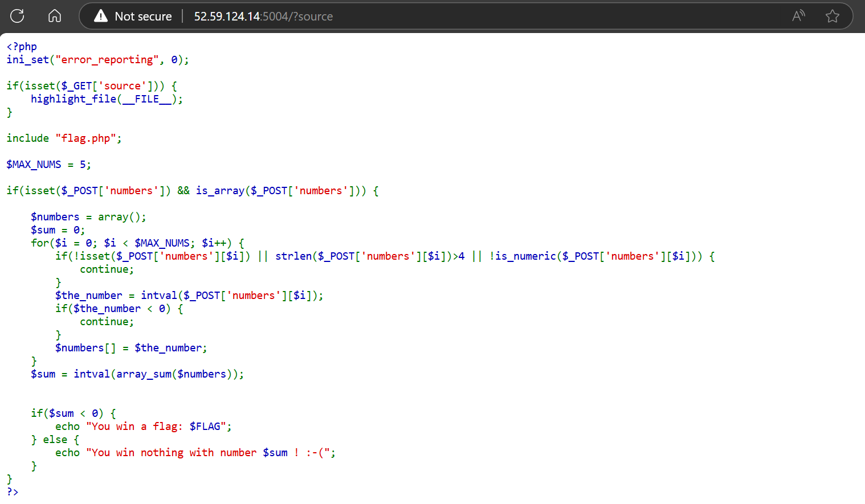Image resolution: width=865 pixels, height=504 pixels.
Task: Activate the Read aloud icon
Action: (x=798, y=16)
